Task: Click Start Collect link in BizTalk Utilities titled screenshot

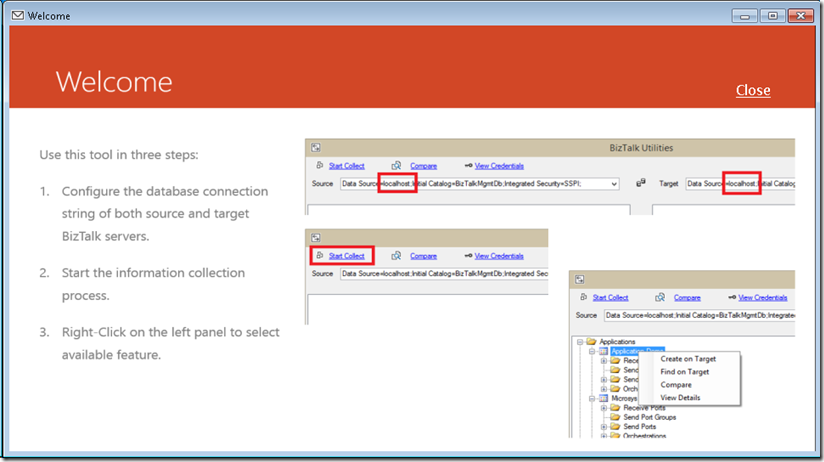Action: (346, 166)
